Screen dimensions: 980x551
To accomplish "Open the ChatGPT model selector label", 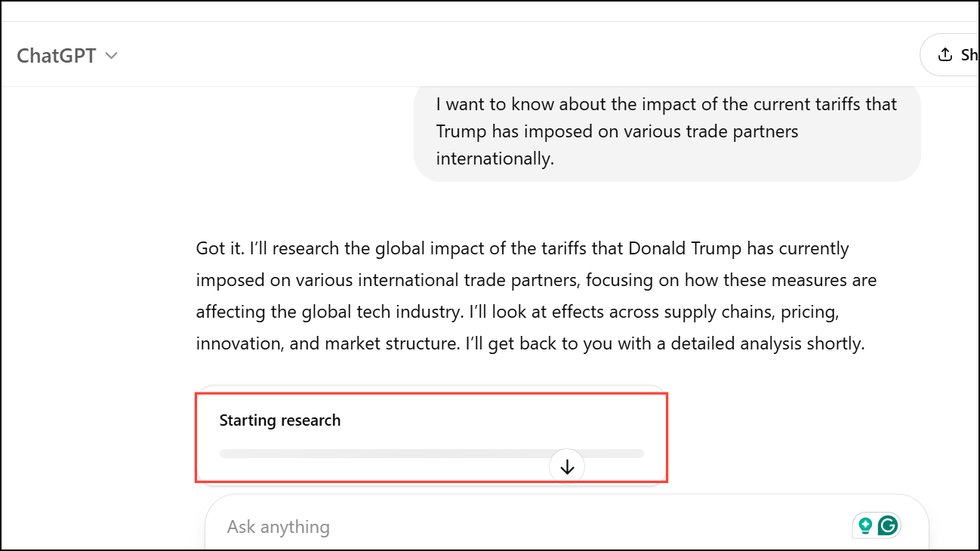I will (x=57, y=56).
